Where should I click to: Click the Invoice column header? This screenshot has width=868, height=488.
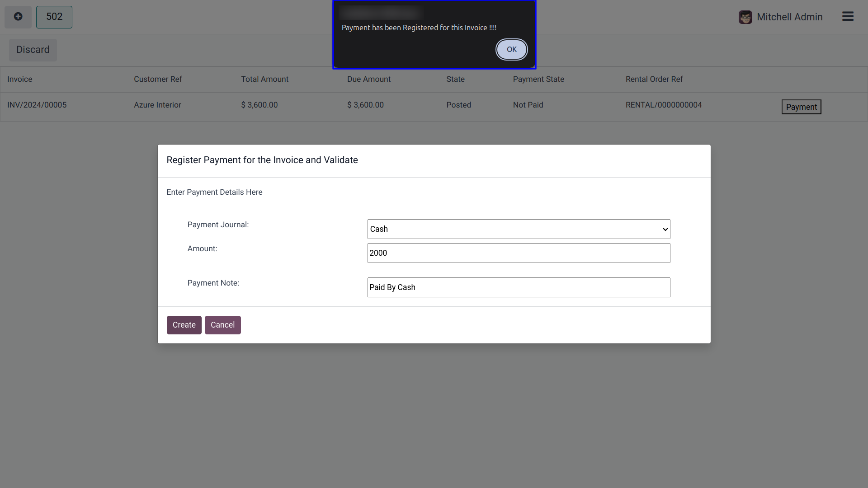coord(20,79)
